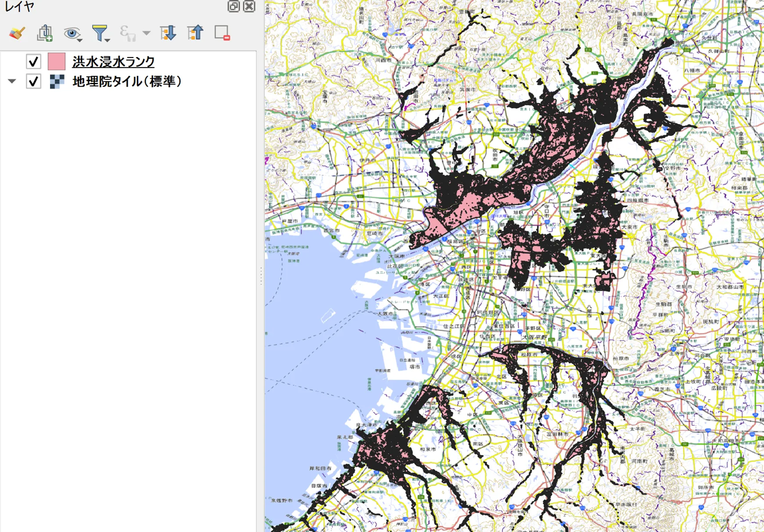Collapse the 地理院タイル（標準） layer tree arrow

(x=12, y=82)
